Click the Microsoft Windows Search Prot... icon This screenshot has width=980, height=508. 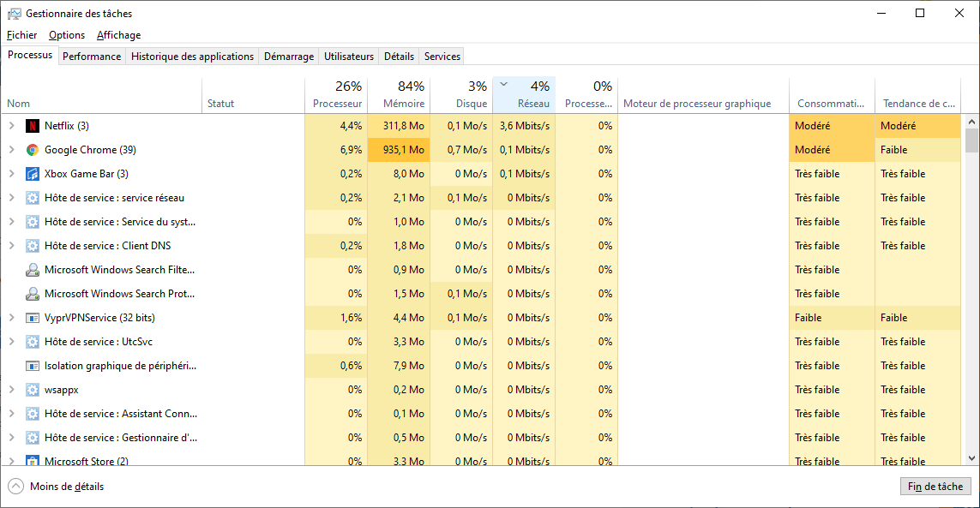[x=33, y=294]
